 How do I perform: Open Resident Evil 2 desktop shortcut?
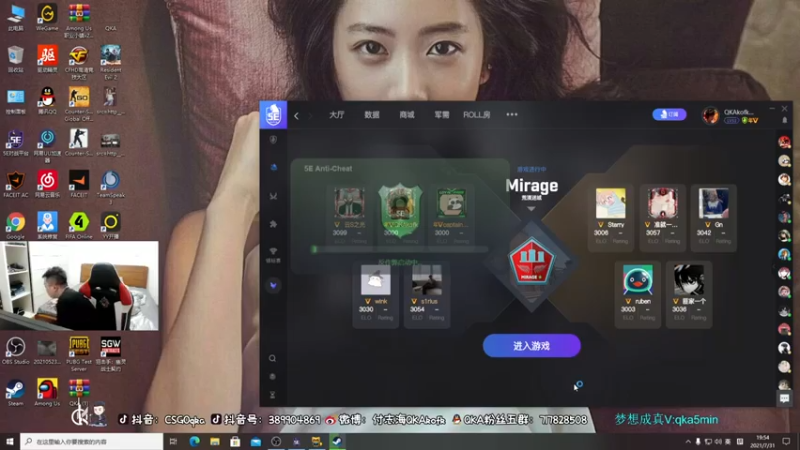[x=110, y=62]
